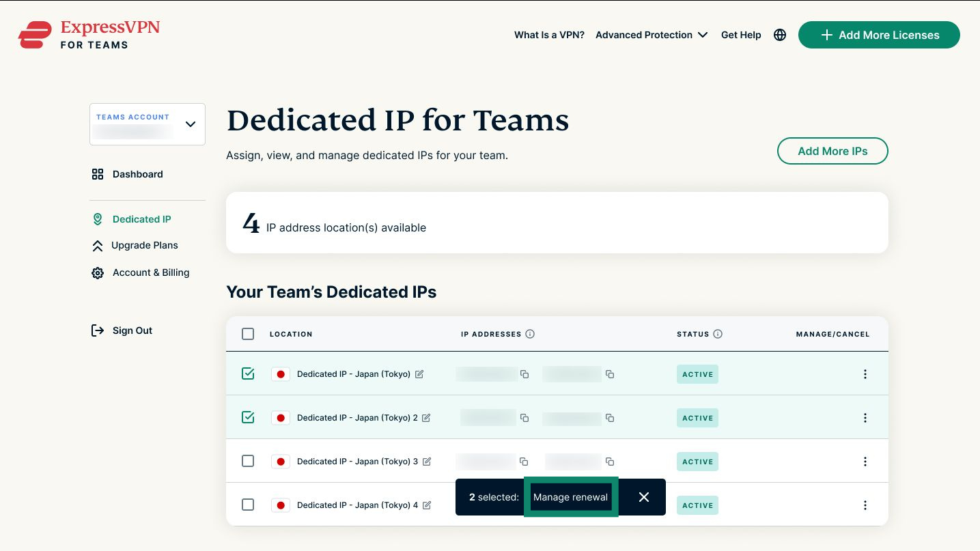Screen dimensions: 980x551
Task: Click the Get Help link
Action: click(741, 35)
